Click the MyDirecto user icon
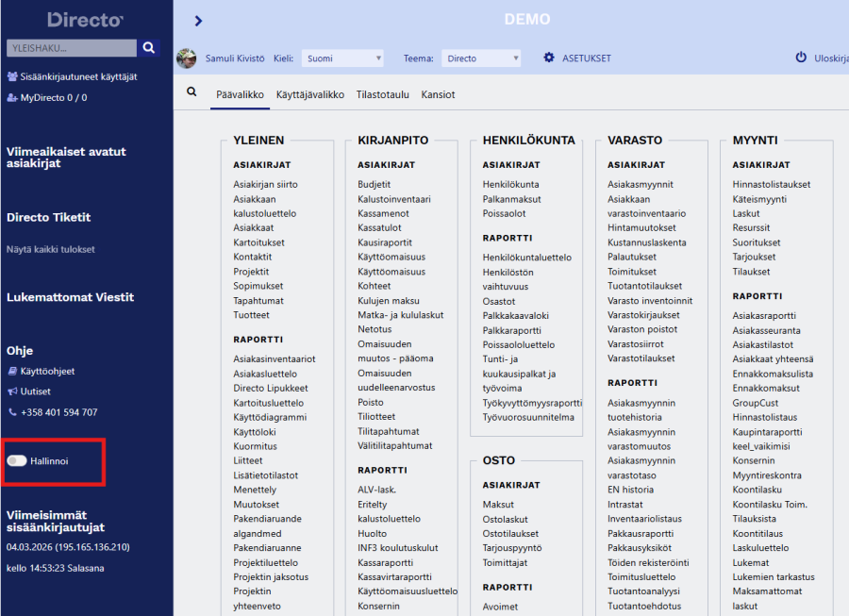The width and height of the screenshot is (849, 616). pyautogui.click(x=12, y=98)
